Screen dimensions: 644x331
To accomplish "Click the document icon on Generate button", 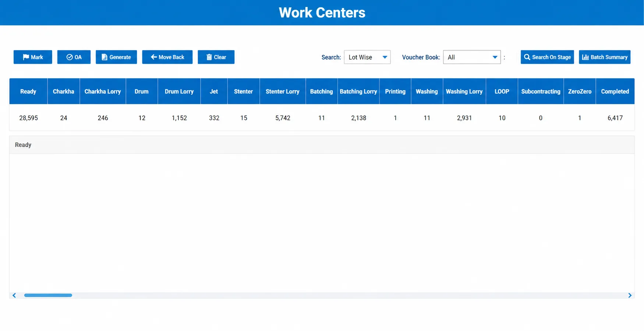I will (105, 57).
